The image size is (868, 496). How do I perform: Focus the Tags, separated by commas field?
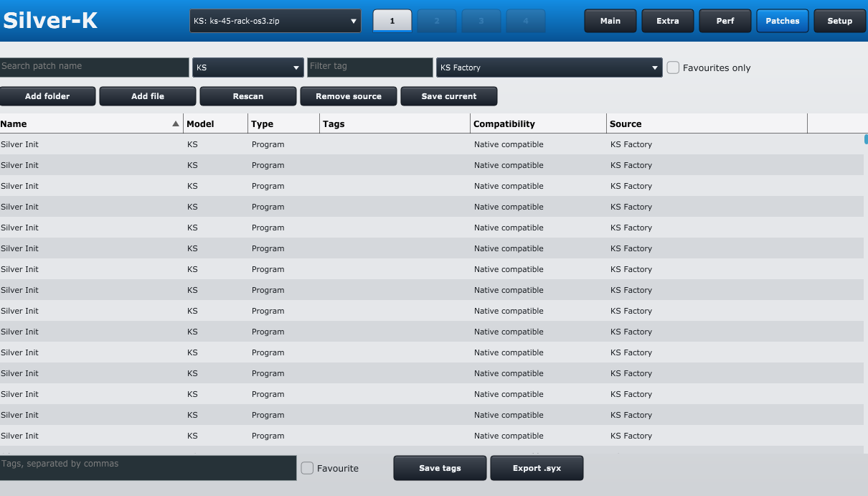(148, 468)
